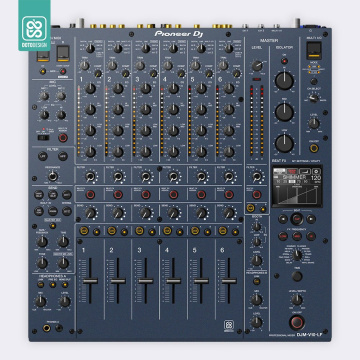360x360 pixels.
Task: Click the filter RESONANCE knob
Action: (x=52, y=176)
